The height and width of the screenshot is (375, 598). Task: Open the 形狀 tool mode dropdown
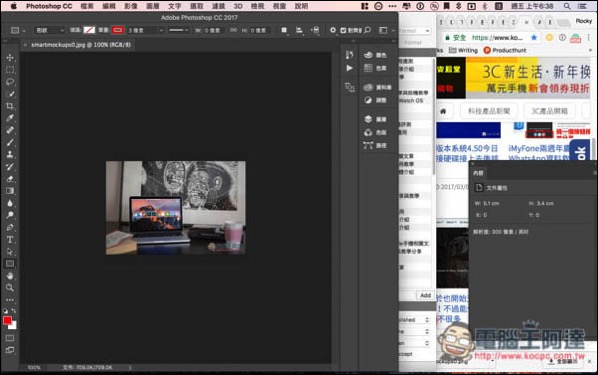(49, 30)
